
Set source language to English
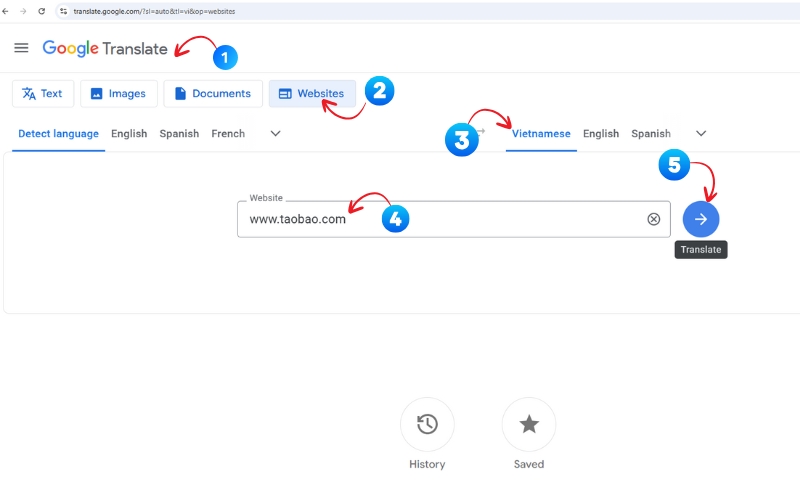pyautogui.click(x=129, y=134)
